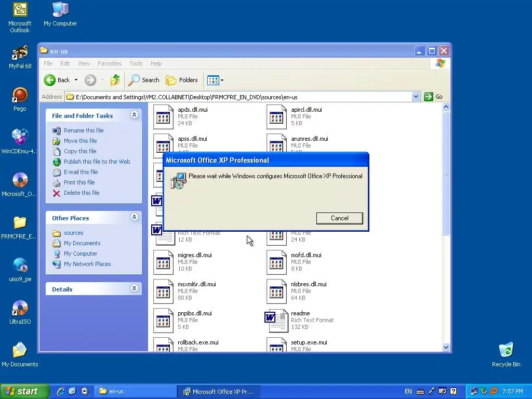The width and height of the screenshot is (532, 399).
Task: Select the apds.dll.mui file icon
Action: 163,117
